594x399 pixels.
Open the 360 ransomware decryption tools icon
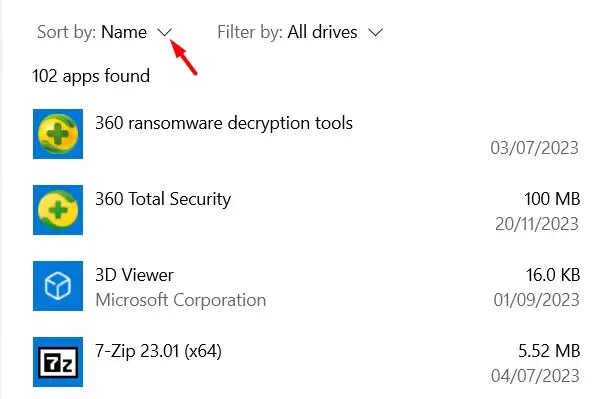pos(58,134)
